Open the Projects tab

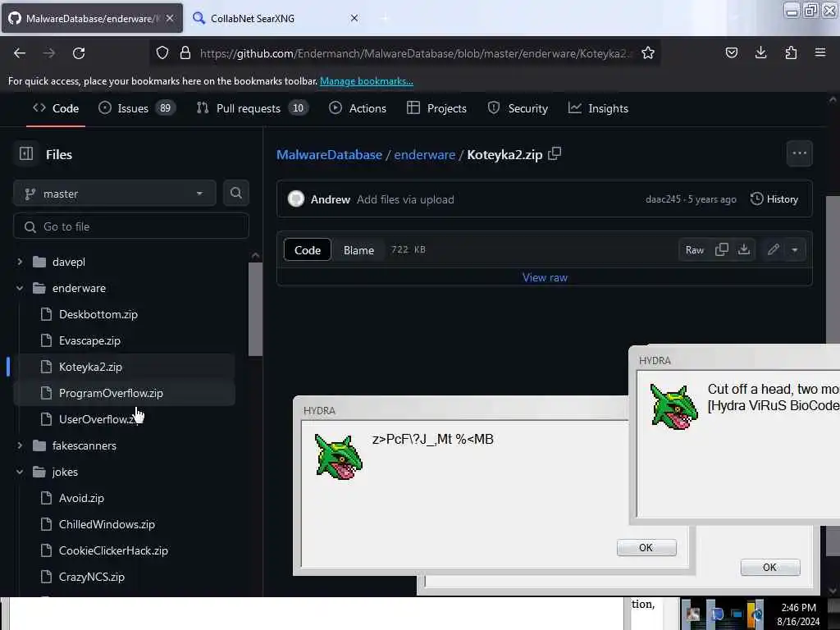tap(436, 108)
